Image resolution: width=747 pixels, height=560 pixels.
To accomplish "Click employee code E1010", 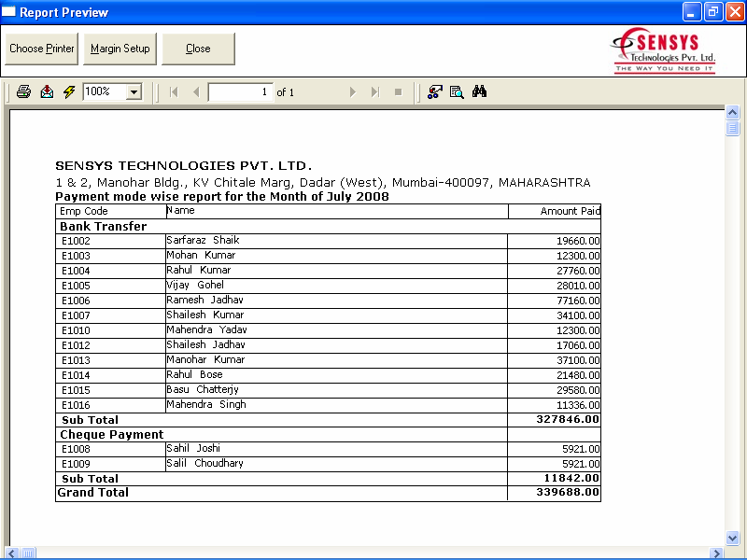I will coord(76,330).
